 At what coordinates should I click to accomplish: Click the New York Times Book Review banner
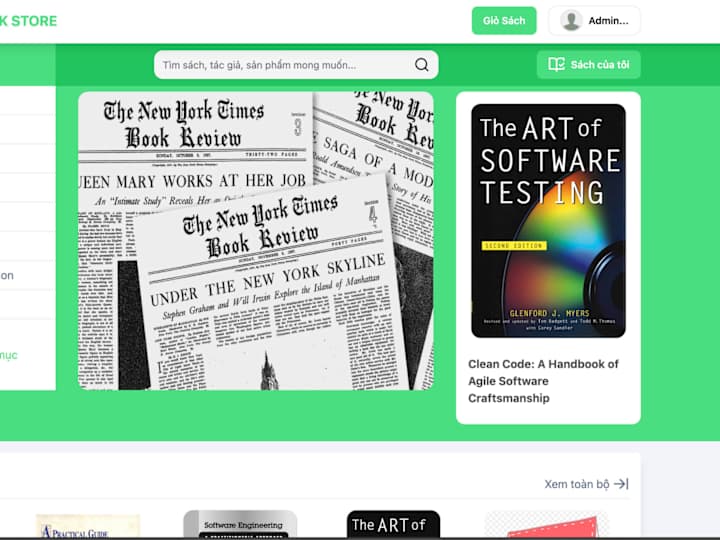(x=256, y=241)
